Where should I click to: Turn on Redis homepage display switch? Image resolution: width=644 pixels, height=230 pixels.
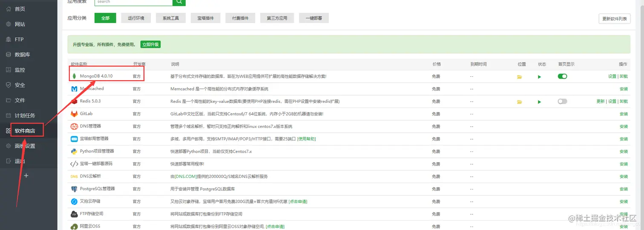(x=562, y=102)
